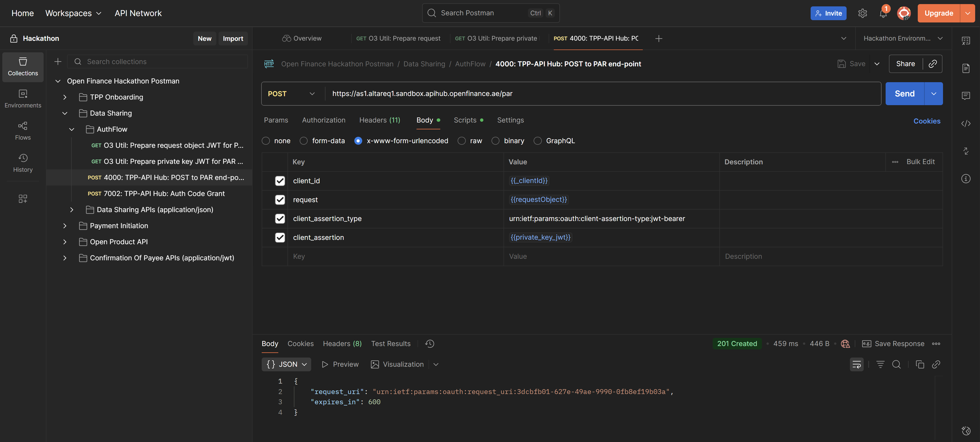Open the code snippet panel icon
Image resolution: width=980 pixels, height=442 pixels.
pyautogui.click(x=965, y=123)
